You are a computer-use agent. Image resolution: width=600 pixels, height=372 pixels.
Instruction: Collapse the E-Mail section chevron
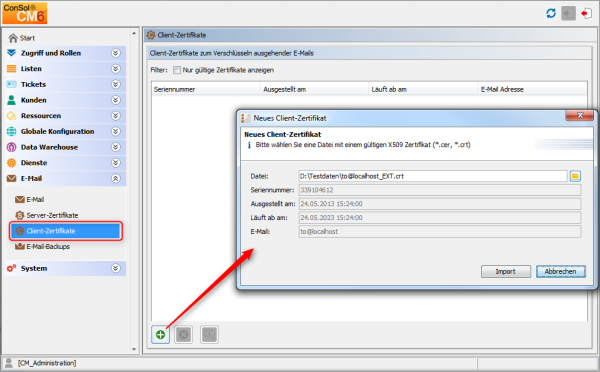[116, 178]
